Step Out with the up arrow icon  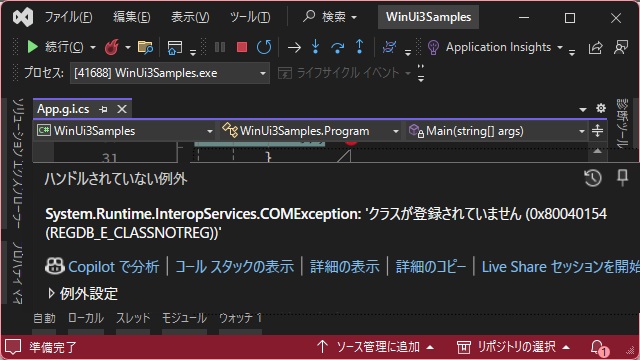click(359, 47)
